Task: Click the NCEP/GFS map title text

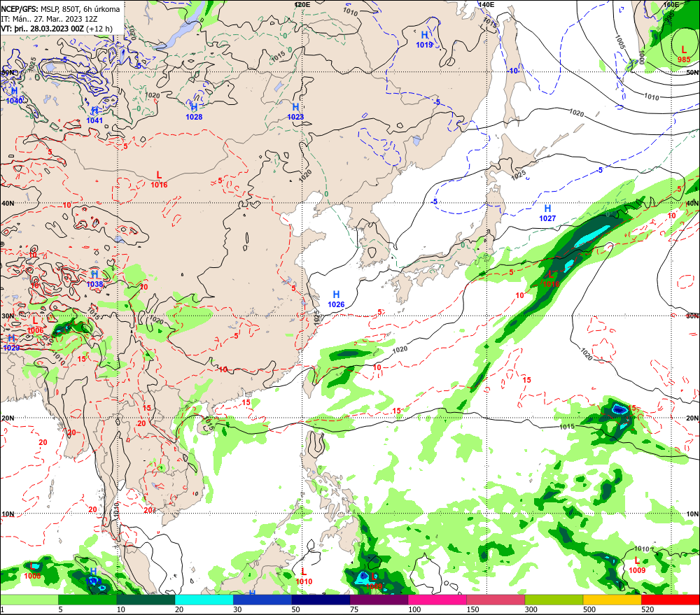Action: (x=60, y=9)
